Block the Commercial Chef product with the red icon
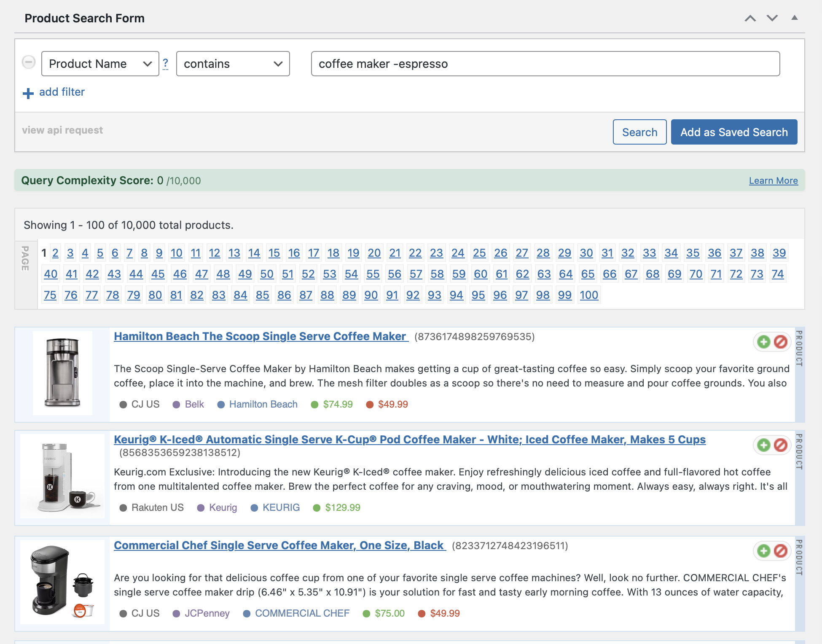The width and height of the screenshot is (822, 644). coord(781,551)
